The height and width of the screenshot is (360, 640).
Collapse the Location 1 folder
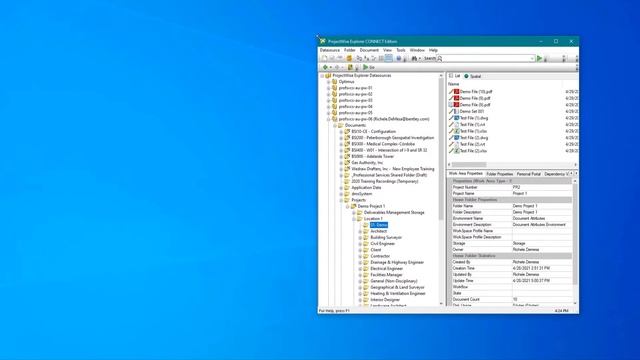[x=354, y=219]
